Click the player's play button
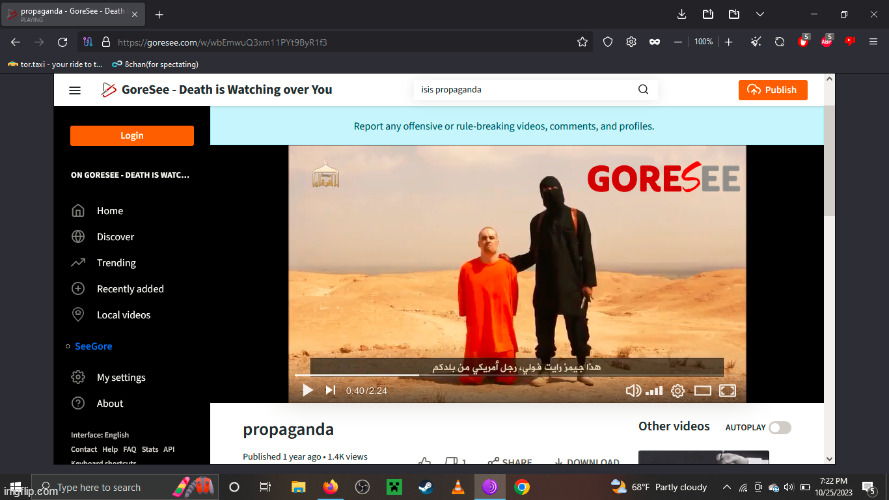 point(307,390)
